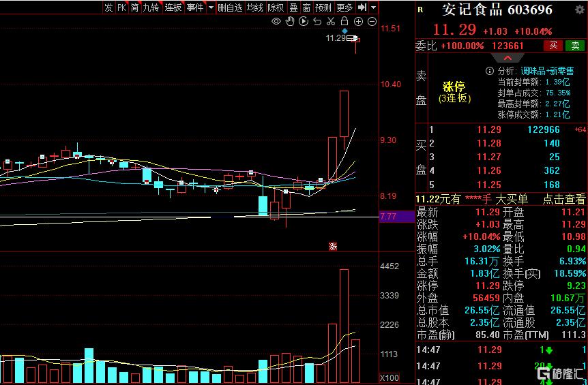Open the 预测 forecast tool
The width and height of the screenshot is (588, 385).
tap(323, 7)
